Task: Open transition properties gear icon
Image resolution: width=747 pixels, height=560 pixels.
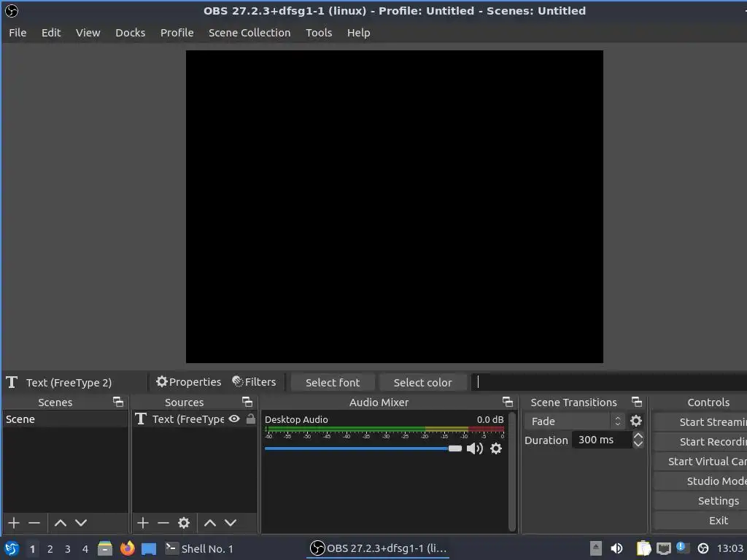Action: click(x=636, y=421)
